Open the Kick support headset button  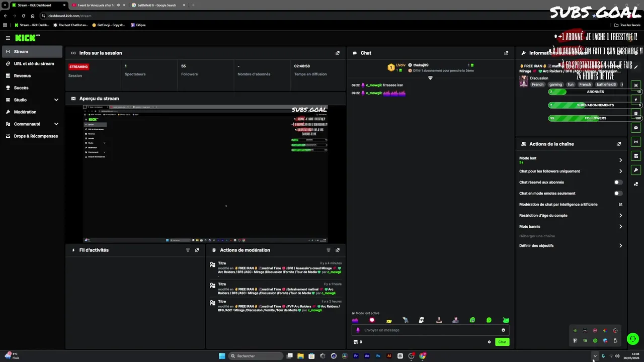point(633,339)
